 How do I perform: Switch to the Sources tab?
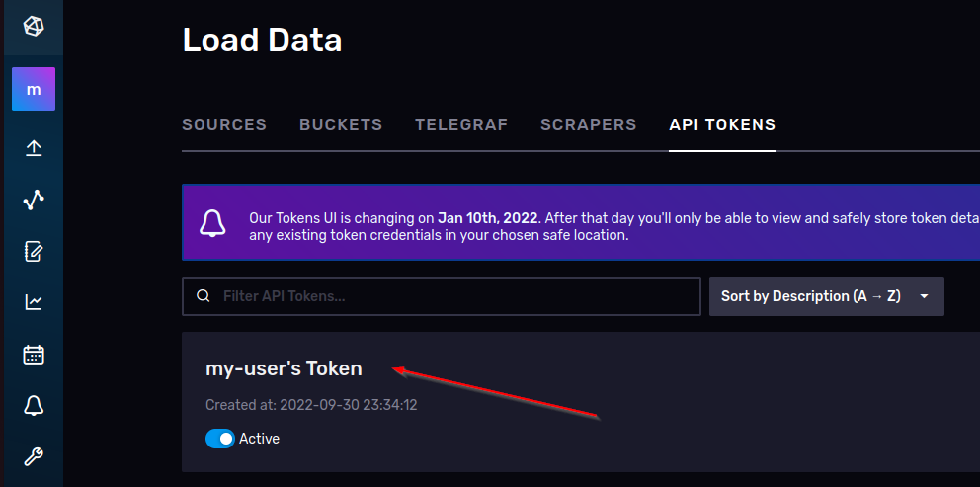click(224, 125)
